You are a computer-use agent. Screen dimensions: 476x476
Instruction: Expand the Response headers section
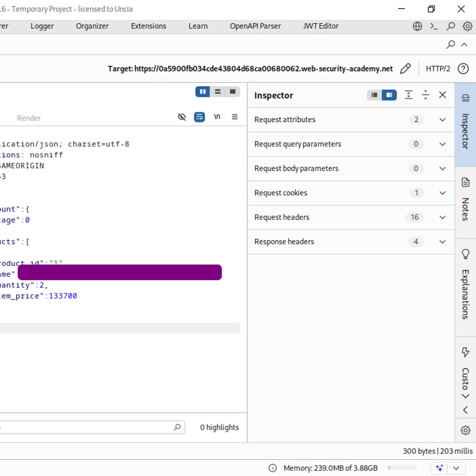tap(351, 241)
